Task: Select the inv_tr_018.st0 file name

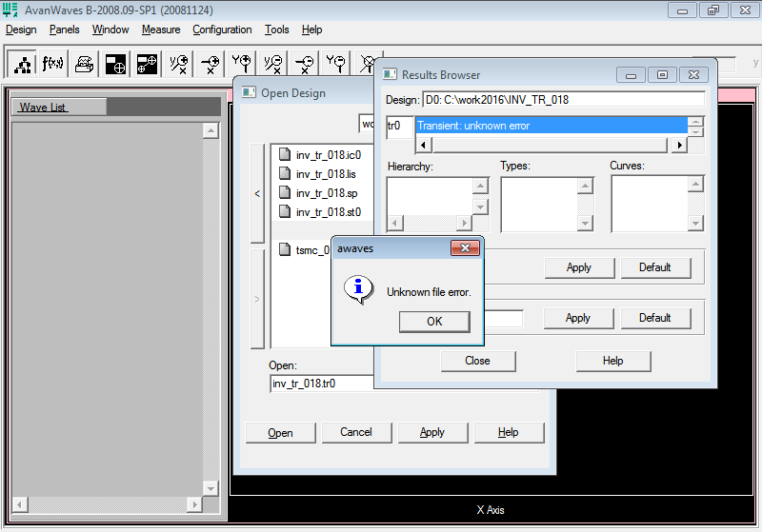Action: point(329,212)
